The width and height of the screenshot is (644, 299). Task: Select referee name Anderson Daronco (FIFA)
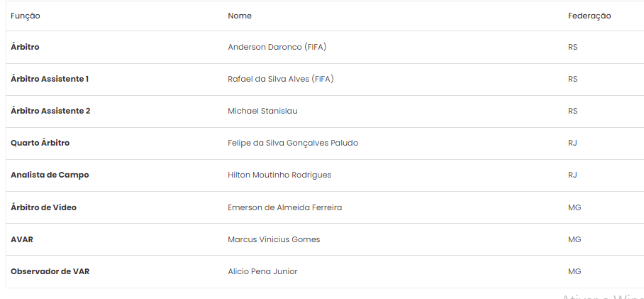click(x=277, y=47)
